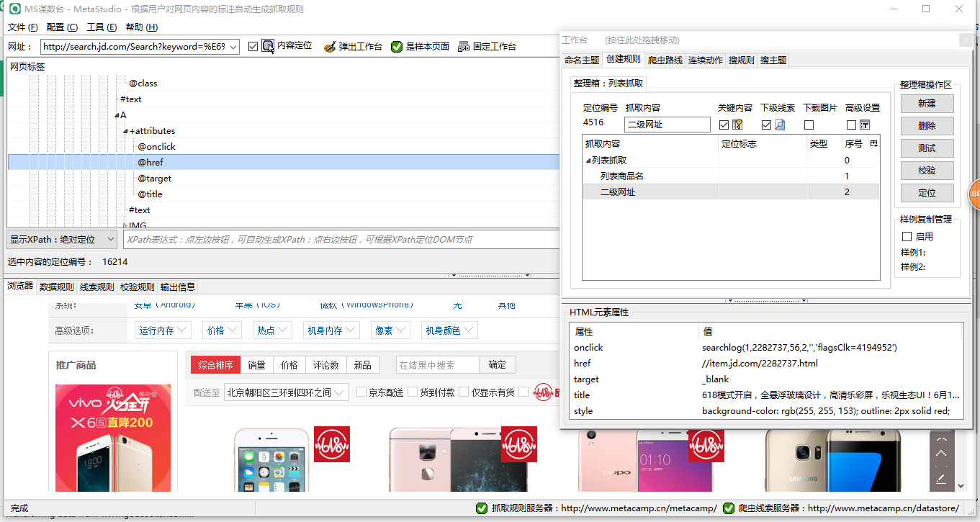Uncheck the lower-level clue checkbox

(766, 125)
